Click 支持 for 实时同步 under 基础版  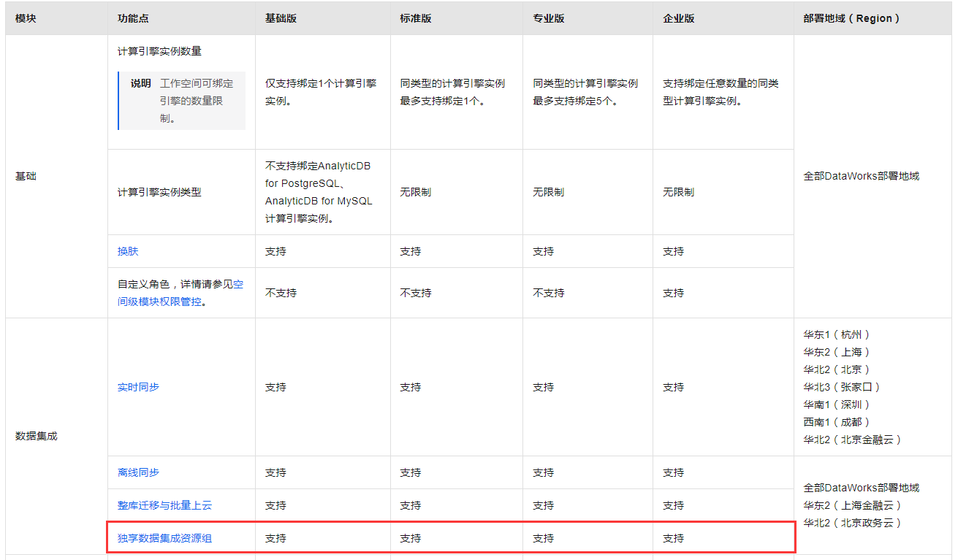pyautogui.click(x=275, y=387)
